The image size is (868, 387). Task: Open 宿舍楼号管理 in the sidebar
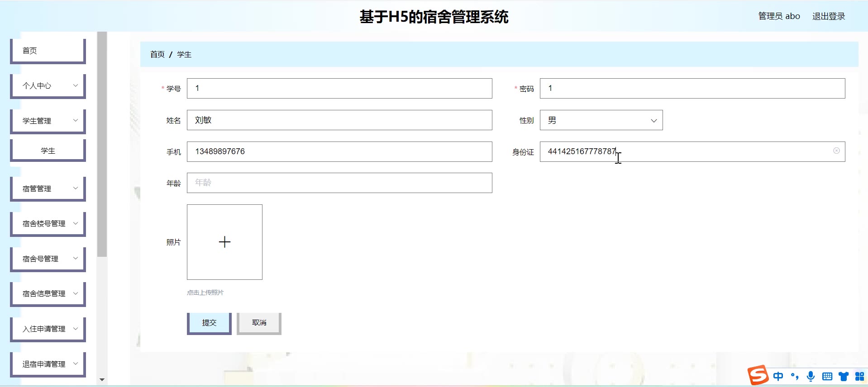(48, 223)
